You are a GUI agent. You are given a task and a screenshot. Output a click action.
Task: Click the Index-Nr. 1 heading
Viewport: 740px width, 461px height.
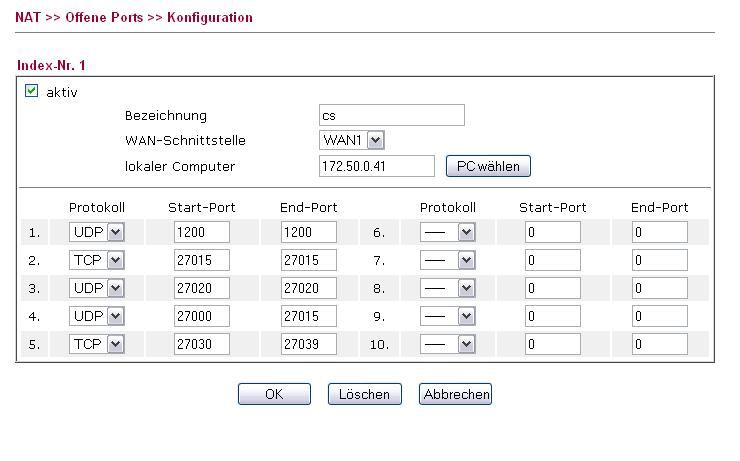point(51,65)
